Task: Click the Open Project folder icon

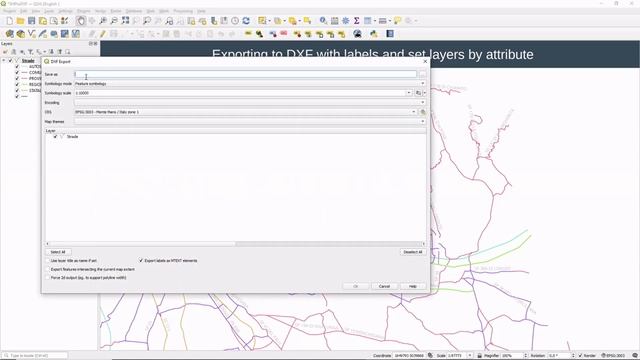Action: pos(20,21)
